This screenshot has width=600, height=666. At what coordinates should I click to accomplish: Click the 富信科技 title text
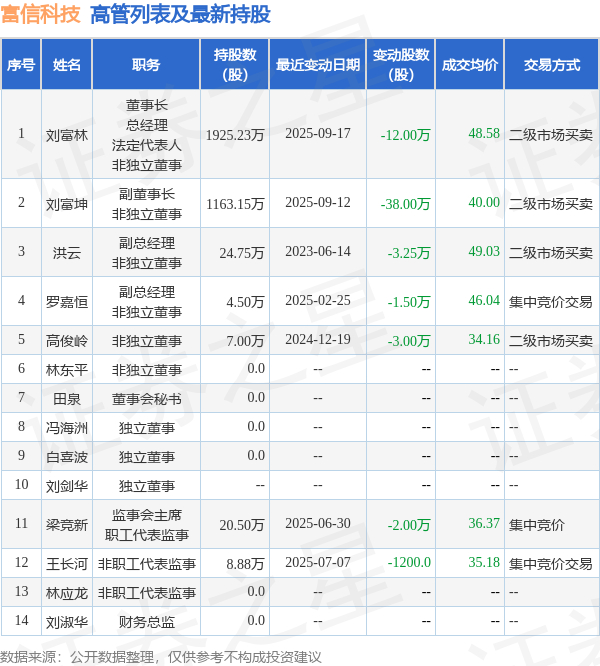coord(40,14)
